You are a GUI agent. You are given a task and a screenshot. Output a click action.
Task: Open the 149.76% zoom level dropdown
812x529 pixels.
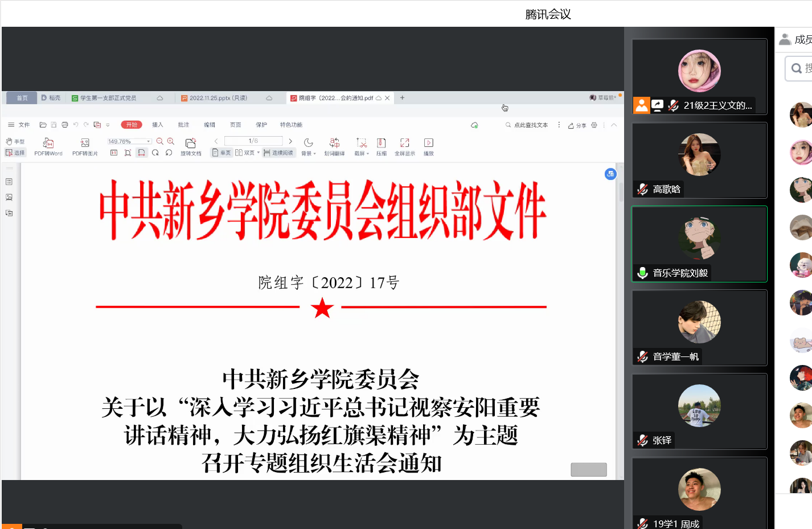[x=149, y=141]
